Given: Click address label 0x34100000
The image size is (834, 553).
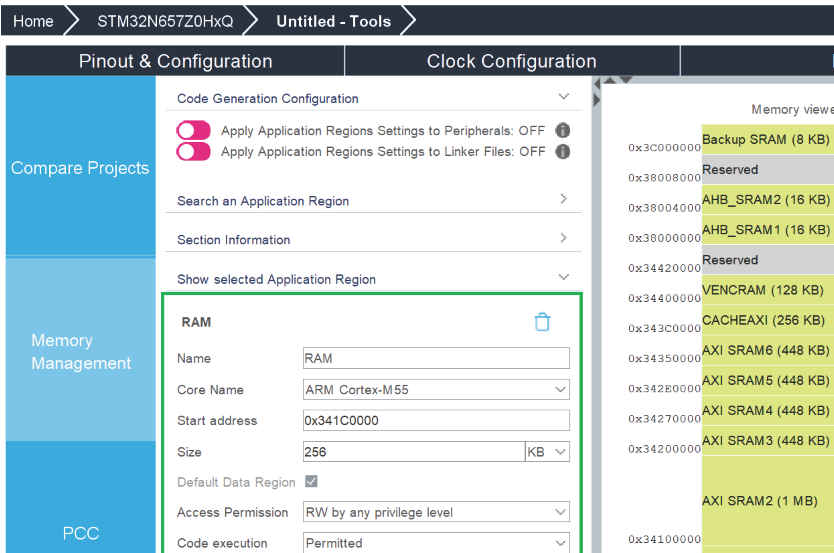Looking at the screenshot, I should pos(664,540).
